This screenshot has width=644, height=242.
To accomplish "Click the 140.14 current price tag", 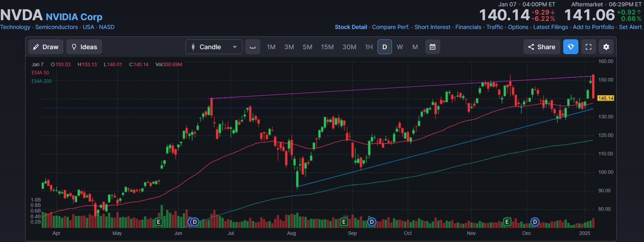I will pyautogui.click(x=605, y=98).
